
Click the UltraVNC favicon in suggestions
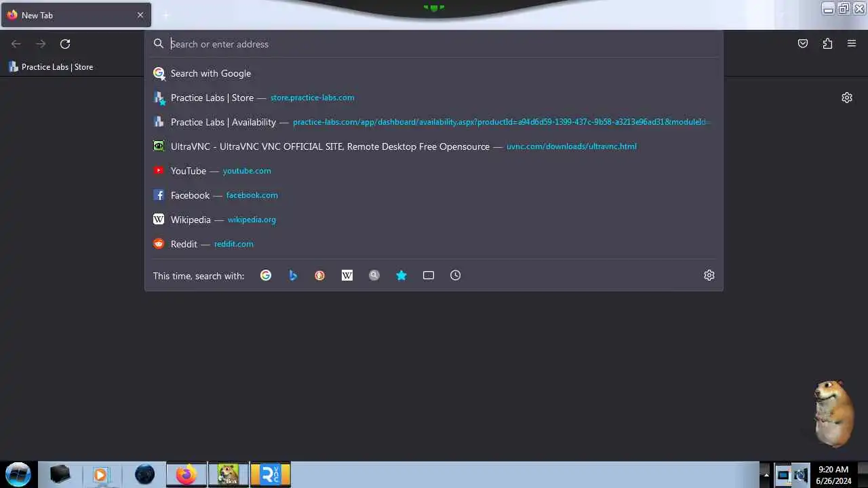(159, 146)
